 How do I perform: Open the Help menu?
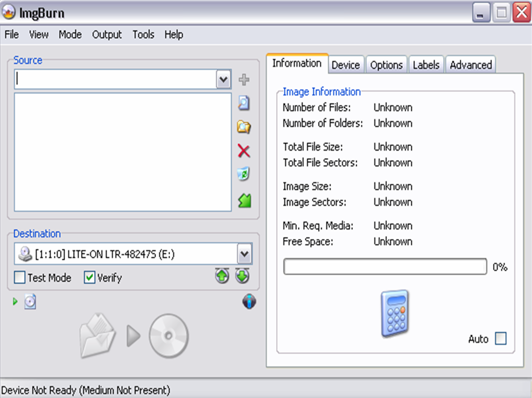point(174,35)
